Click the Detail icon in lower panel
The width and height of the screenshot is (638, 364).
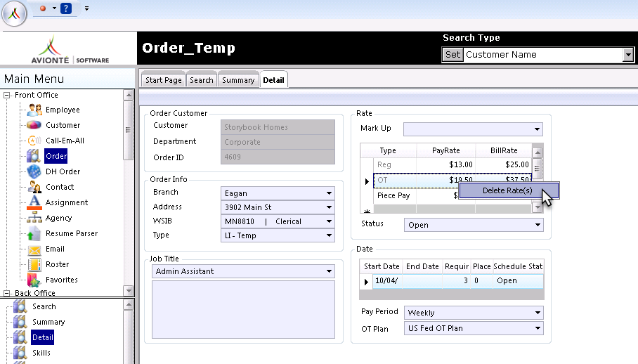tap(20, 337)
